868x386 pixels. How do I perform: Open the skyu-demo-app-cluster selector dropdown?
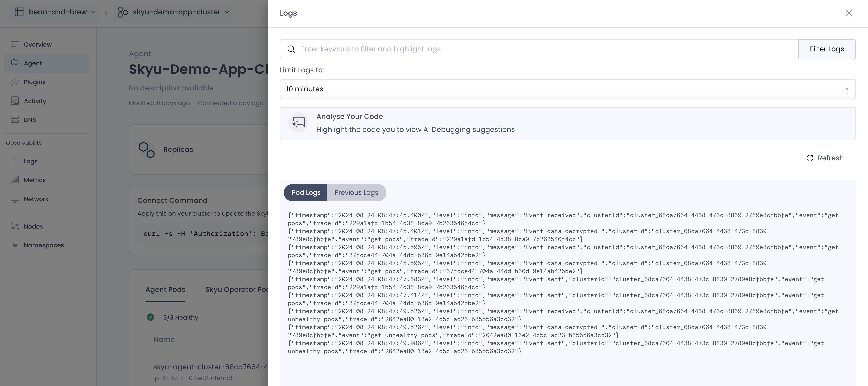[173, 12]
